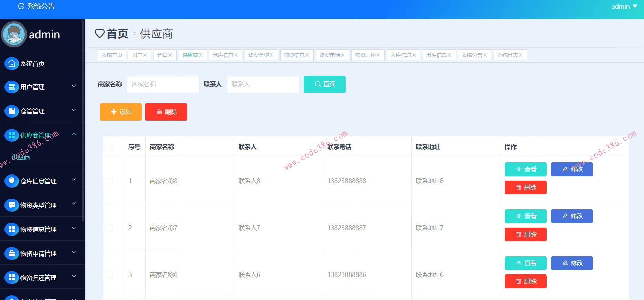Screen dimensions: 644x300
Task: Focus the 商家名称 search input field
Action: click(163, 84)
